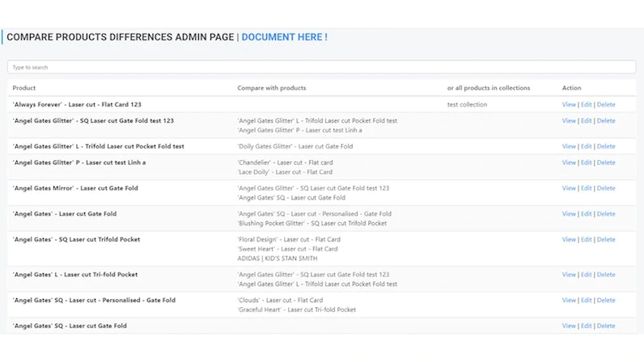Delete 'Angel Gates' L Tri-fold Pocket row
Image resolution: width=644 pixels, height=362 pixels.
coord(606,275)
